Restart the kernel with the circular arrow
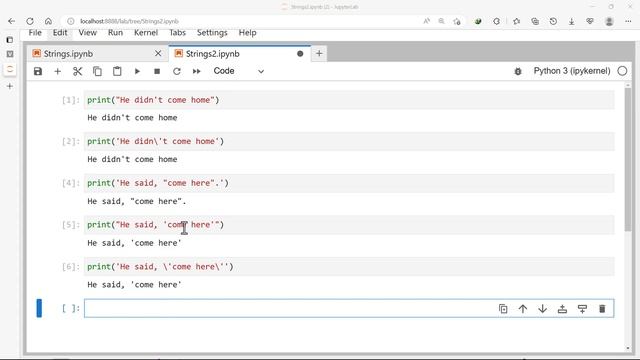Image resolution: width=640 pixels, height=360 pixels. tap(177, 71)
